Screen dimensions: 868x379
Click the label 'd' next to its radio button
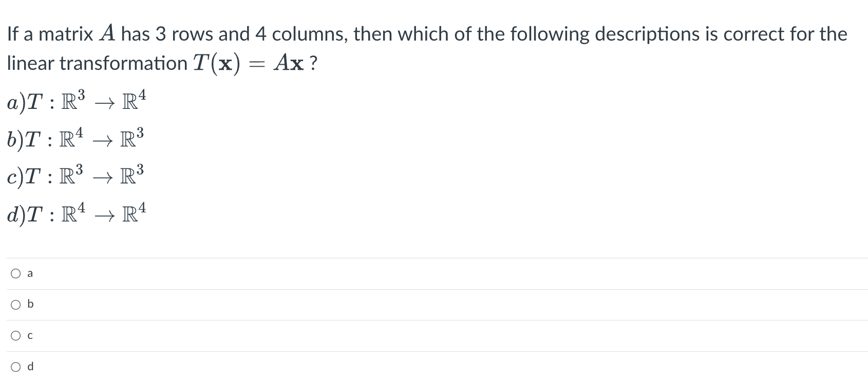coord(30,367)
